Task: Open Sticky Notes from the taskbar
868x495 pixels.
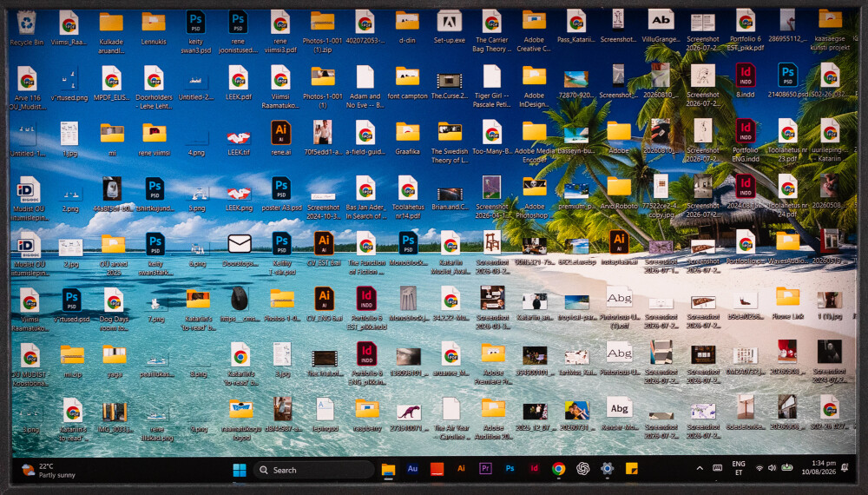Action: (631, 468)
